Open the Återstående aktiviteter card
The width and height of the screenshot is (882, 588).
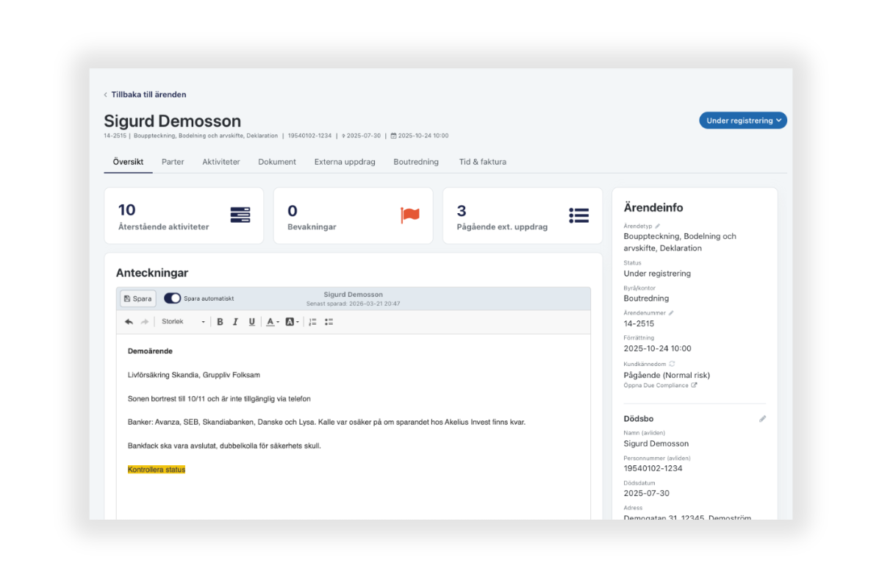(184, 215)
